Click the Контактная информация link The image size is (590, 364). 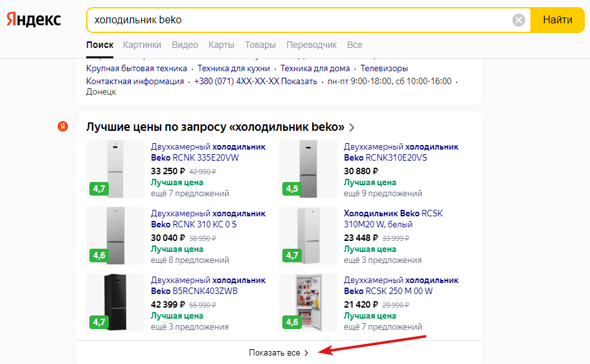tap(135, 82)
